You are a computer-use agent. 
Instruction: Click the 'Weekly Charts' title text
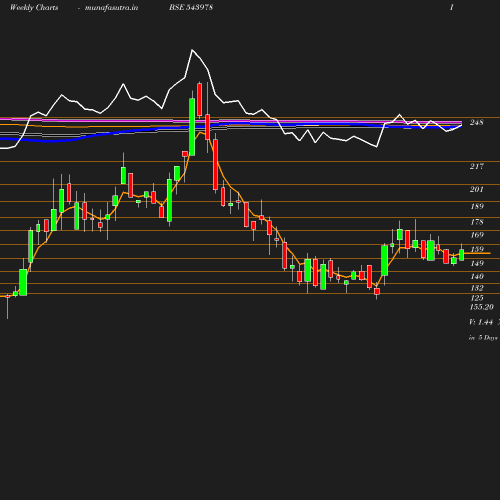pyautogui.click(x=34, y=8)
